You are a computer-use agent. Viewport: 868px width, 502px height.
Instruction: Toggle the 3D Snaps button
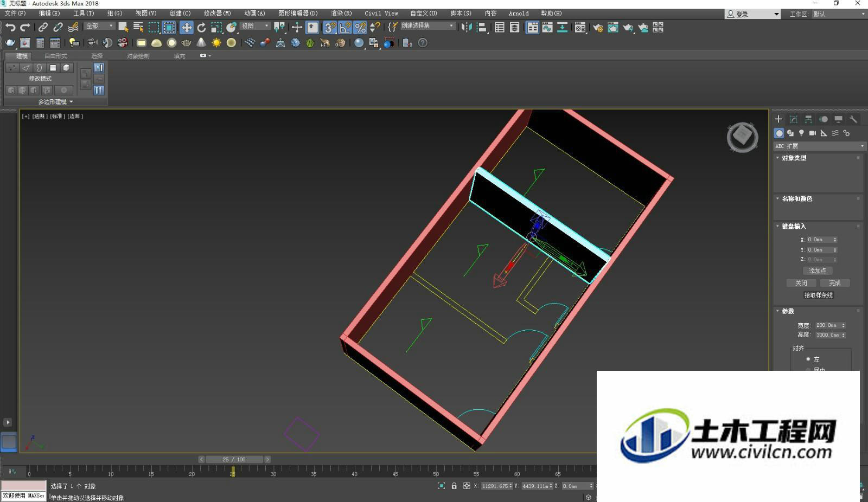pos(330,27)
